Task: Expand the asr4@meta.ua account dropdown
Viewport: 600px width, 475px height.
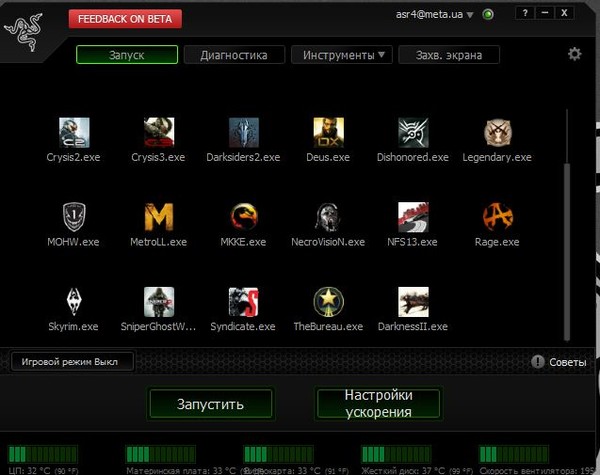Action: [470, 15]
